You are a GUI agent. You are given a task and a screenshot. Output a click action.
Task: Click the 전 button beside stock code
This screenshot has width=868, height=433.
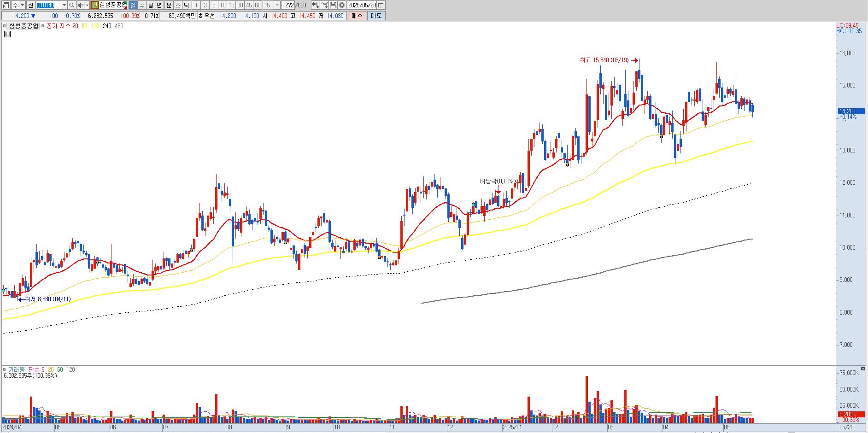click(x=30, y=5)
